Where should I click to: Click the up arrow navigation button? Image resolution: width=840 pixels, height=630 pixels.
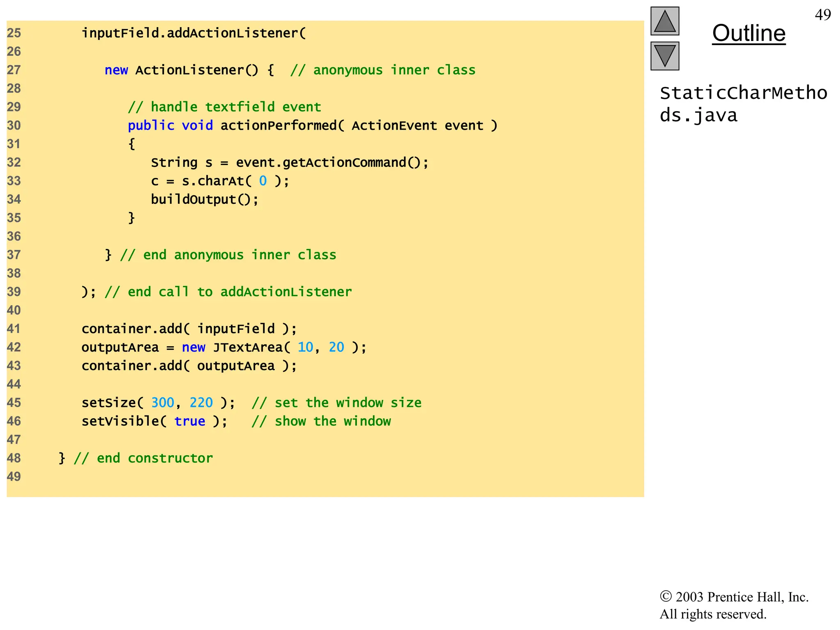coord(664,21)
